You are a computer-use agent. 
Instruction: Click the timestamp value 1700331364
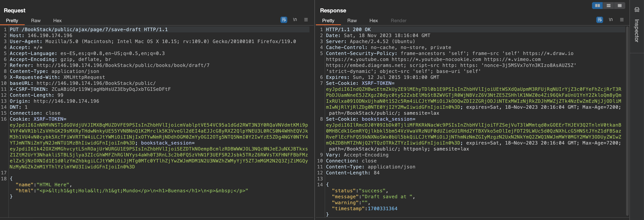click(x=382, y=208)
